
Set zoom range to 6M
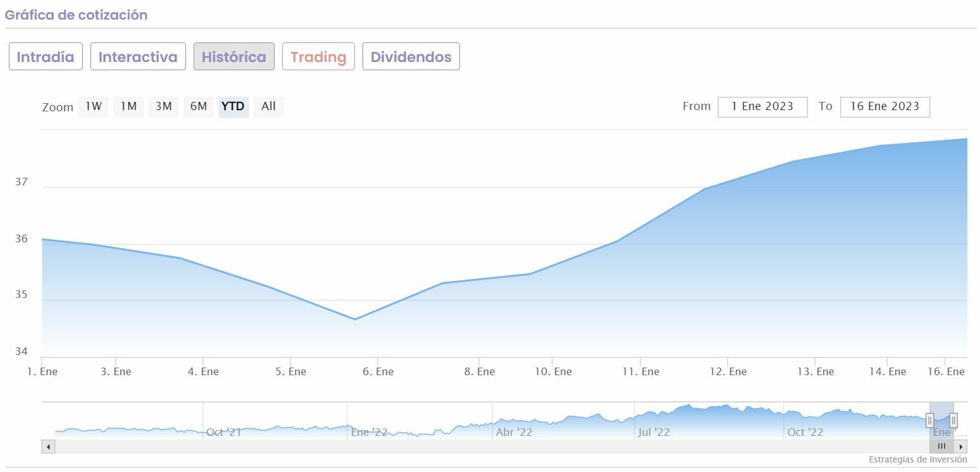click(x=199, y=107)
